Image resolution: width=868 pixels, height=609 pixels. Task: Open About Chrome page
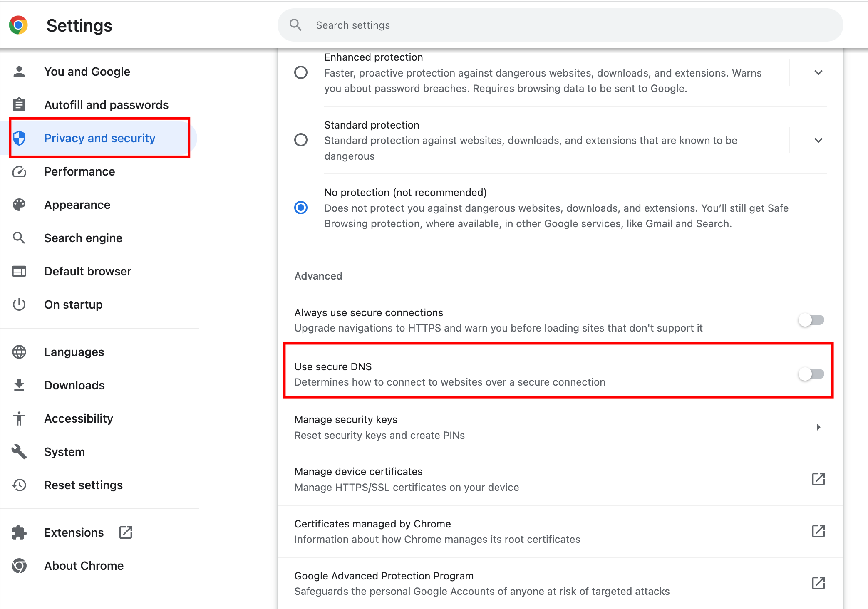click(x=84, y=566)
